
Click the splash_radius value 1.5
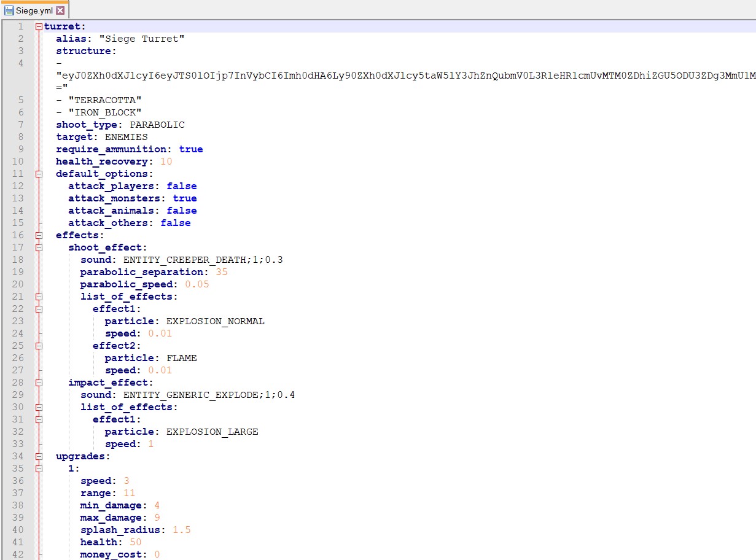tap(181, 530)
